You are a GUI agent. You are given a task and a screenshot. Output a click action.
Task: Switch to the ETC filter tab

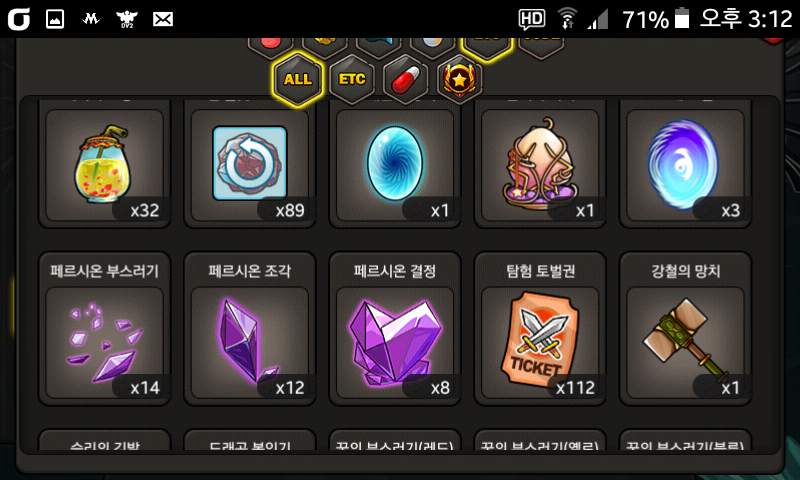[x=352, y=80]
